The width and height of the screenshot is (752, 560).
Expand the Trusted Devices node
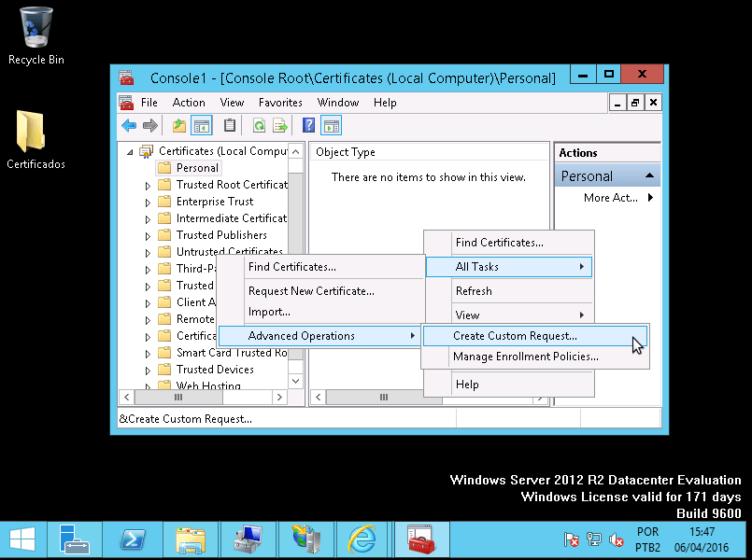click(148, 371)
